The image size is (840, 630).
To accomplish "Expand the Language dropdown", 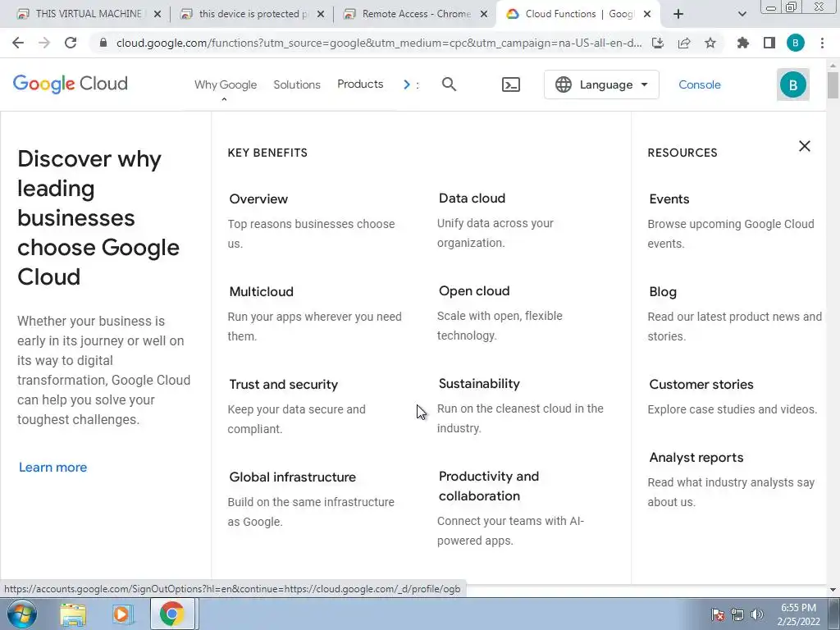I will [601, 84].
